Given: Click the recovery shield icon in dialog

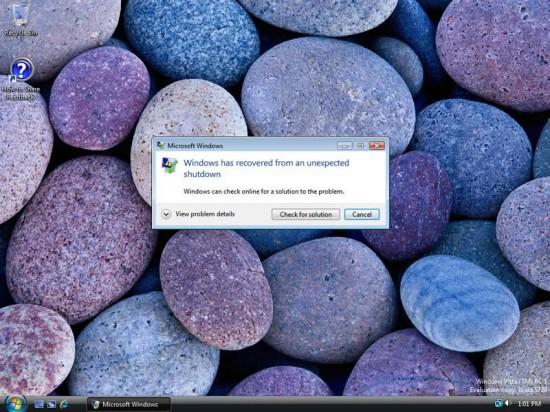Looking at the screenshot, I should click(169, 165).
